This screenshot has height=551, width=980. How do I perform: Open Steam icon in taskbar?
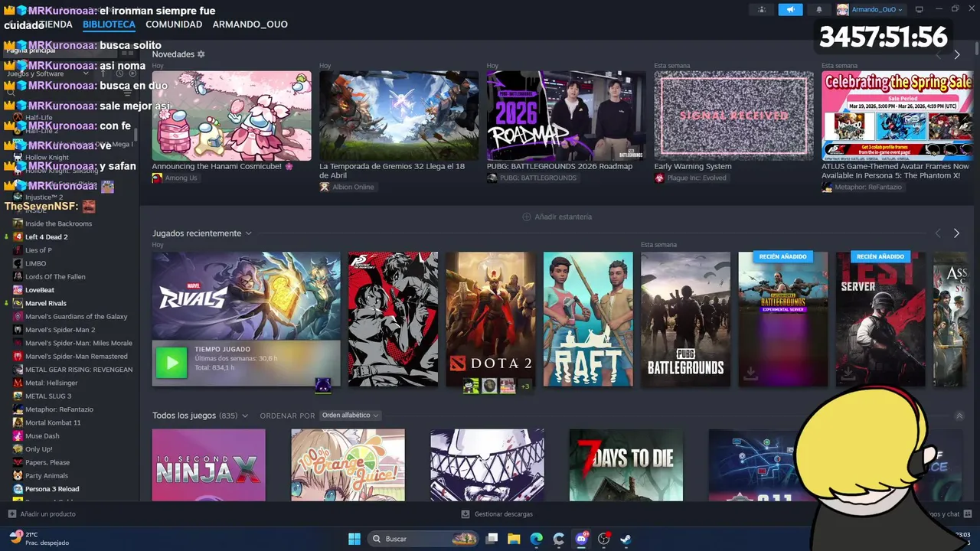pyautogui.click(x=626, y=539)
